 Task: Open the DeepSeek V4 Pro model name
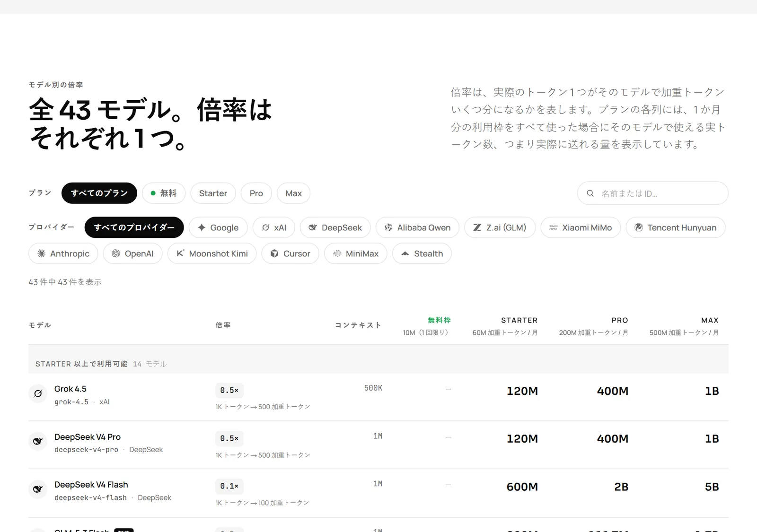tap(88, 437)
